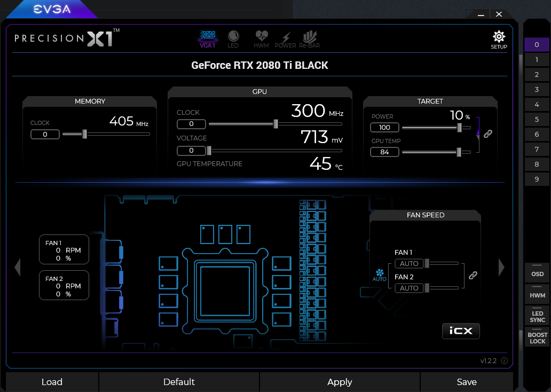Click the FAN 2 speed slider
Image resolution: width=551 pixels, height=392 pixels.
pyautogui.click(x=442, y=288)
